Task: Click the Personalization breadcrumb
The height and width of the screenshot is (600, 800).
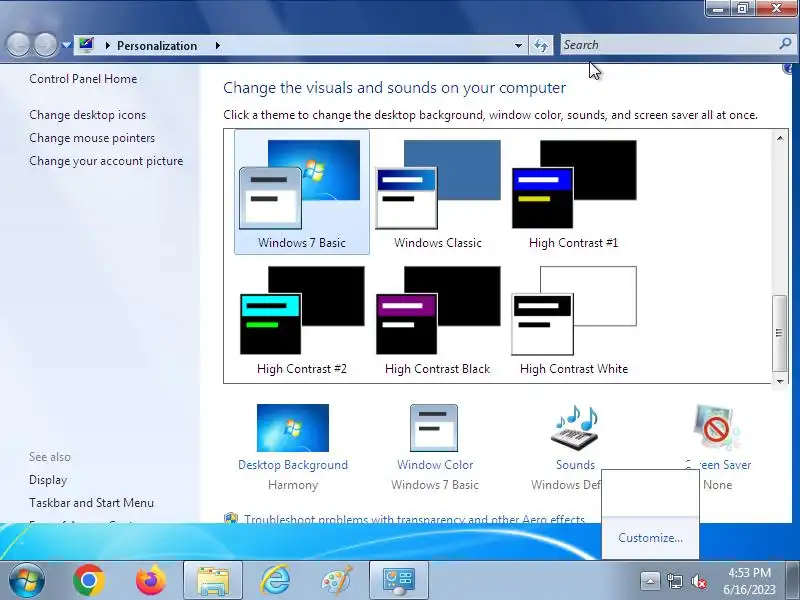Action: tap(157, 45)
